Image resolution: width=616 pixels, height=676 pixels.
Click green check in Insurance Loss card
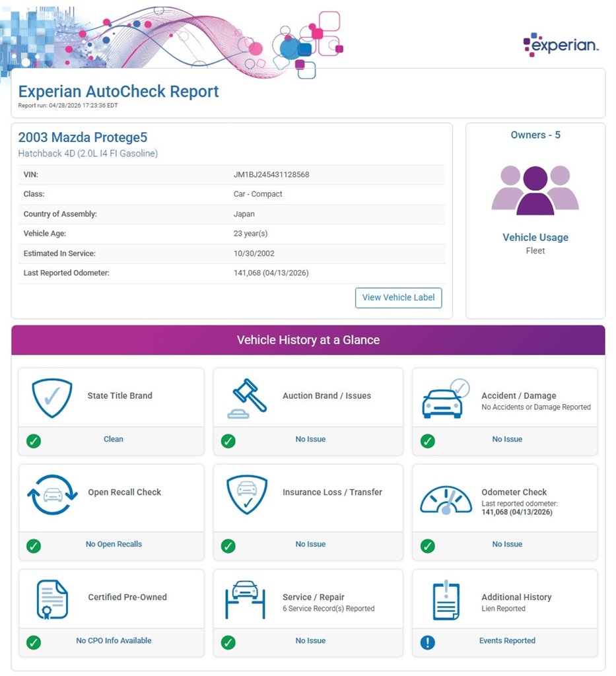coord(228,546)
